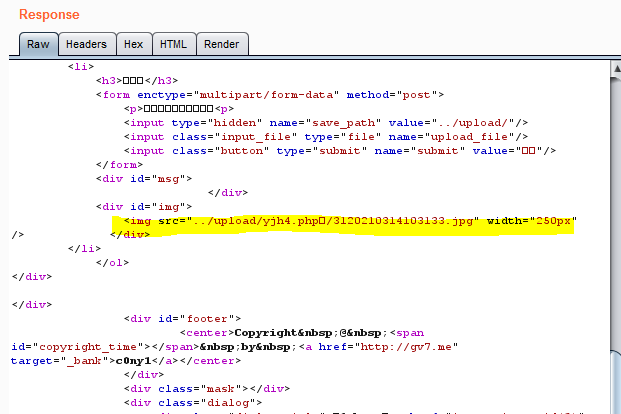Image resolution: width=621 pixels, height=414 pixels.
Task: Click the center Copyright span line
Action: [x=302, y=333]
